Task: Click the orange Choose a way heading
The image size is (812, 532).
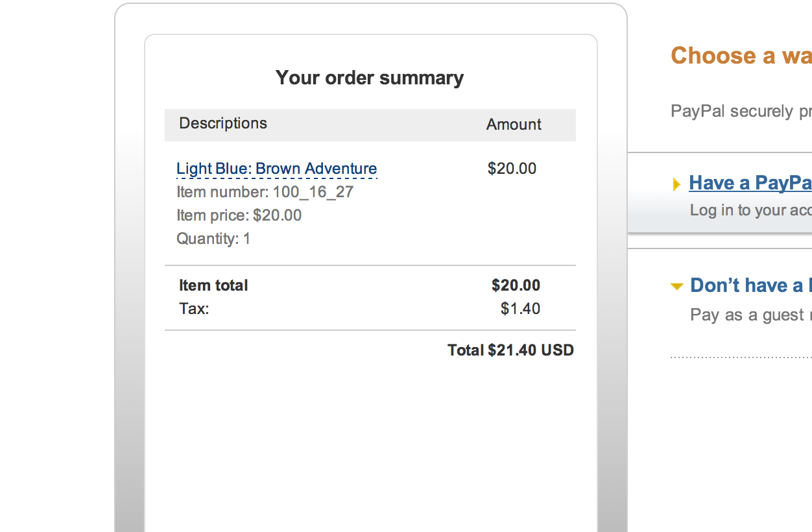Action: 741,56
